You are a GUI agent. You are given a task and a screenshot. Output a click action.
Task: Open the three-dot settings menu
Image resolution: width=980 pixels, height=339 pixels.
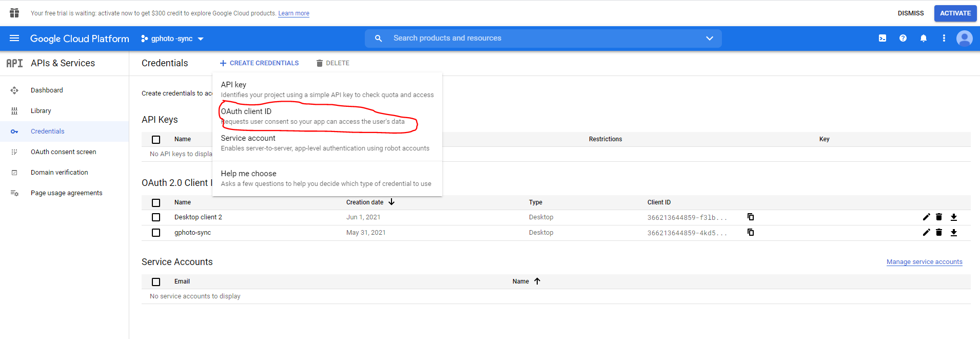click(944, 39)
